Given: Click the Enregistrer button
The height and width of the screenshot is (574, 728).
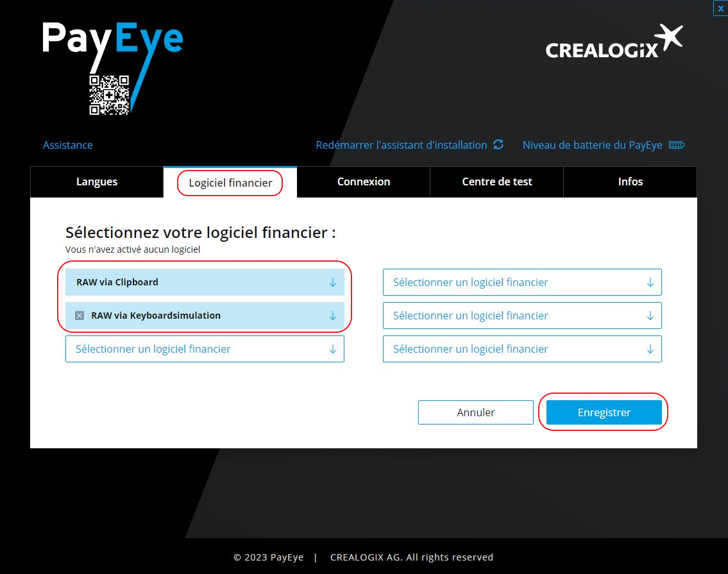Looking at the screenshot, I should tap(602, 412).
